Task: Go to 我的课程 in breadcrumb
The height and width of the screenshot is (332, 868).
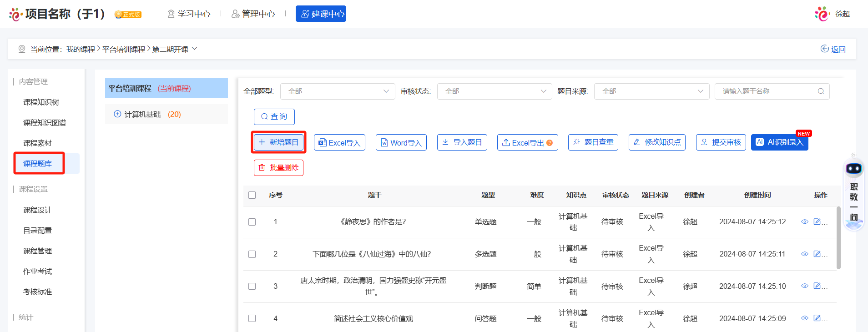Action: coord(81,49)
